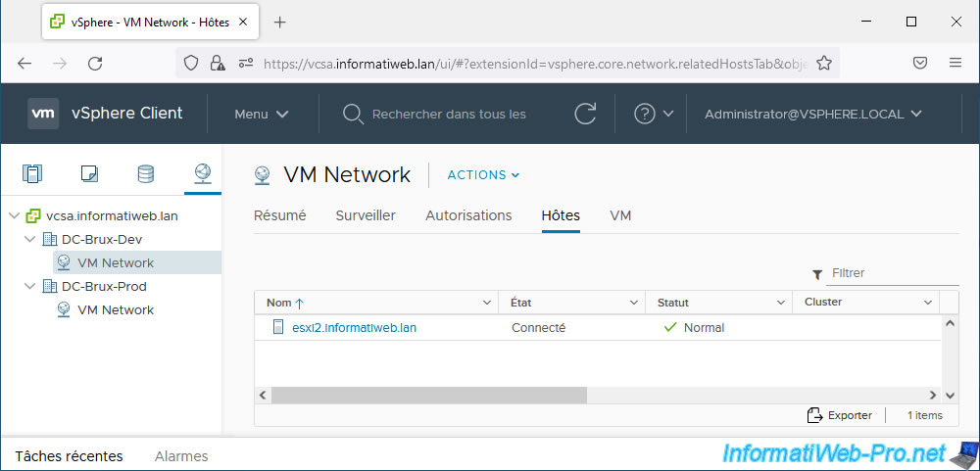Screen dimensions: 980x471
Task: Collapse the DC-Brux-Prod datacenter node
Action: click(x=30, y=287)
